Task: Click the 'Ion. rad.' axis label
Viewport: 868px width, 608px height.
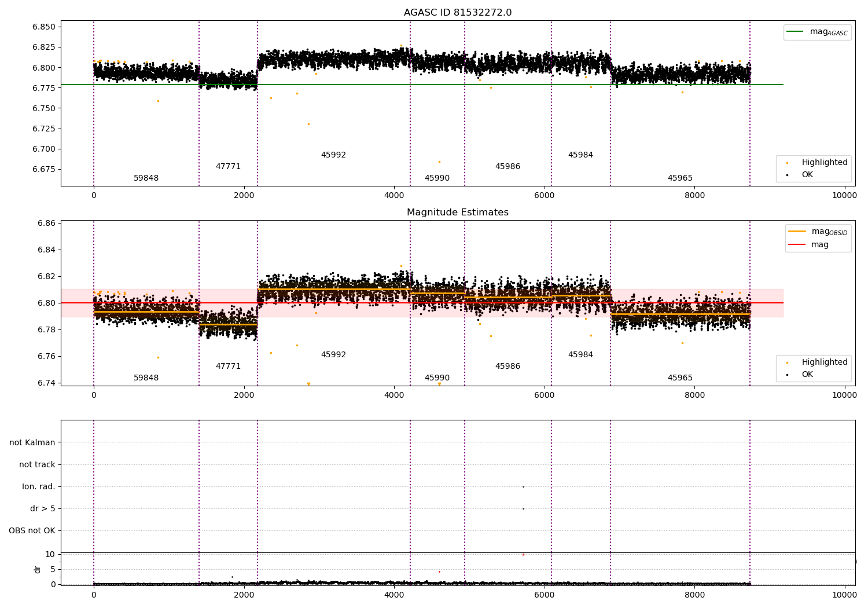Action: pyautogui.click(x=39, y=487)
